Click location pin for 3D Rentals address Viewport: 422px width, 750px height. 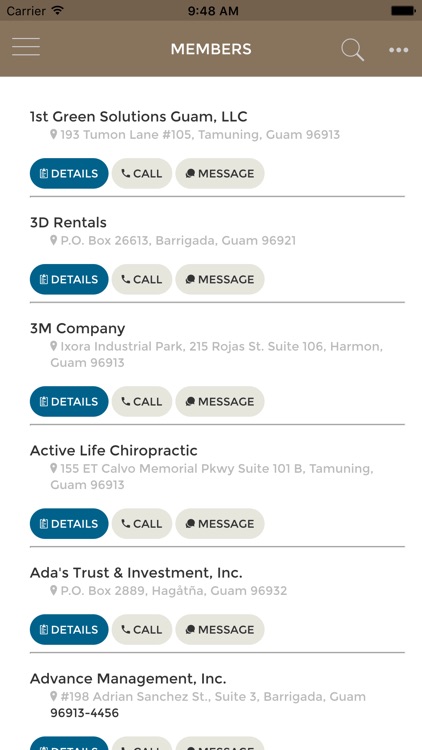(54, 240)
